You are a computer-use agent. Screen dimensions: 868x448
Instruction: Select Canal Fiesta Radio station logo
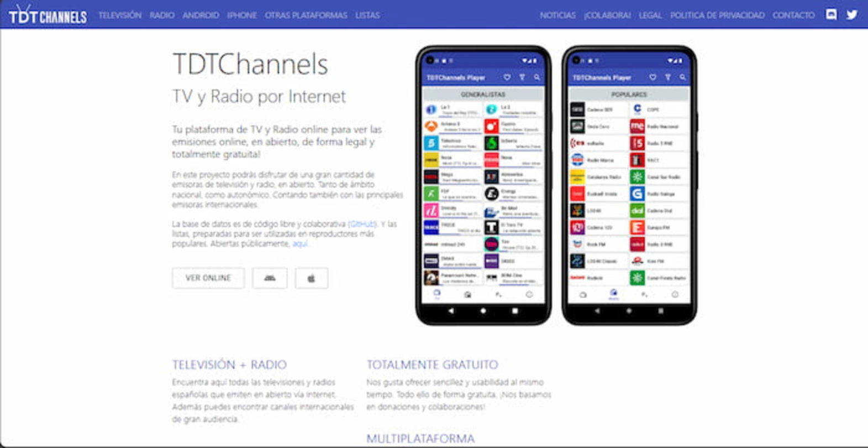[x=637, y=278]
